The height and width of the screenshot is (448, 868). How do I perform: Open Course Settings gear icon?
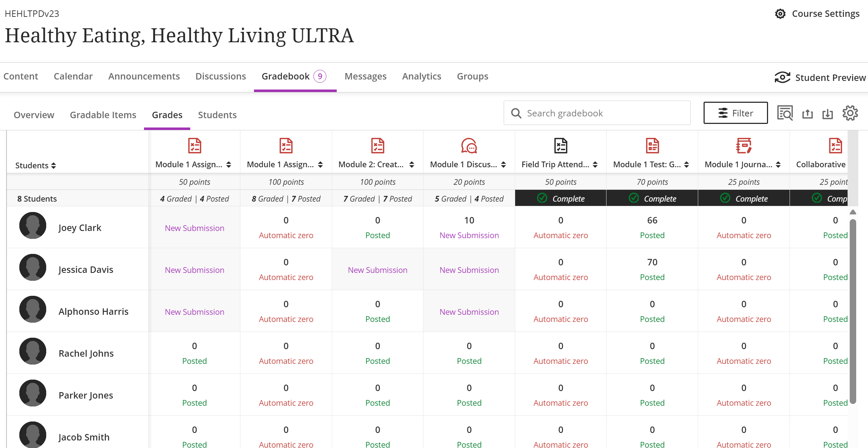(780, 14)
